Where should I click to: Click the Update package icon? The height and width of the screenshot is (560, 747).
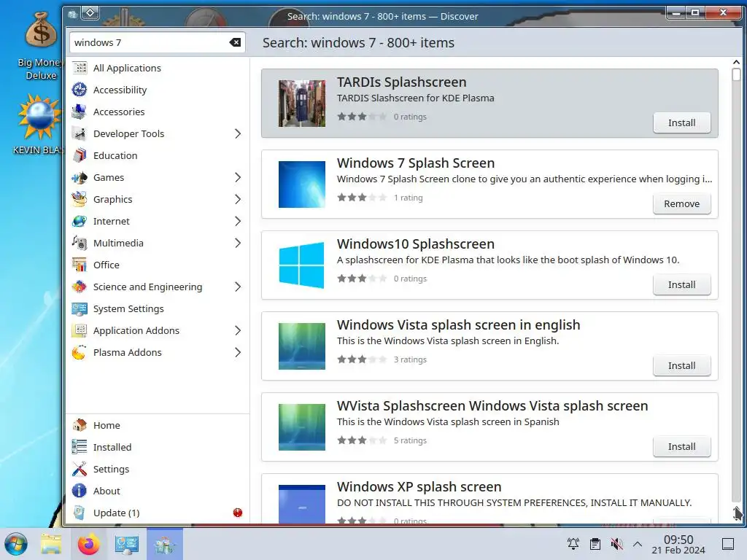80,513
